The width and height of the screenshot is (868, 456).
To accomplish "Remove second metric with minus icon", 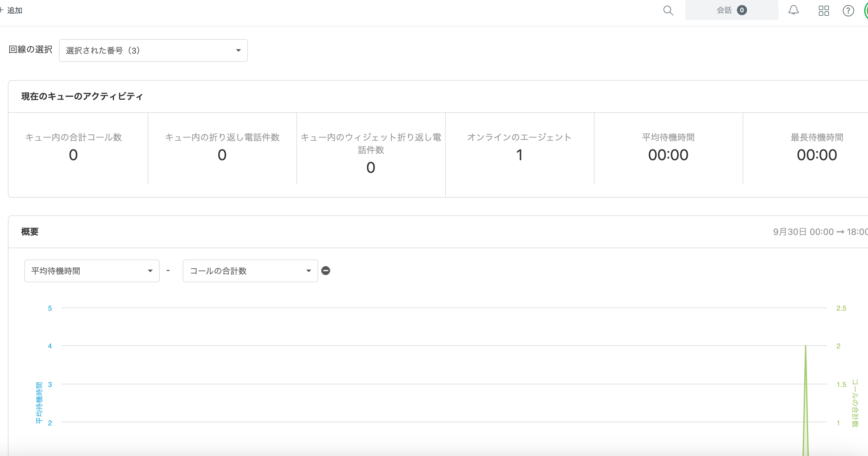I will [325, 271].
